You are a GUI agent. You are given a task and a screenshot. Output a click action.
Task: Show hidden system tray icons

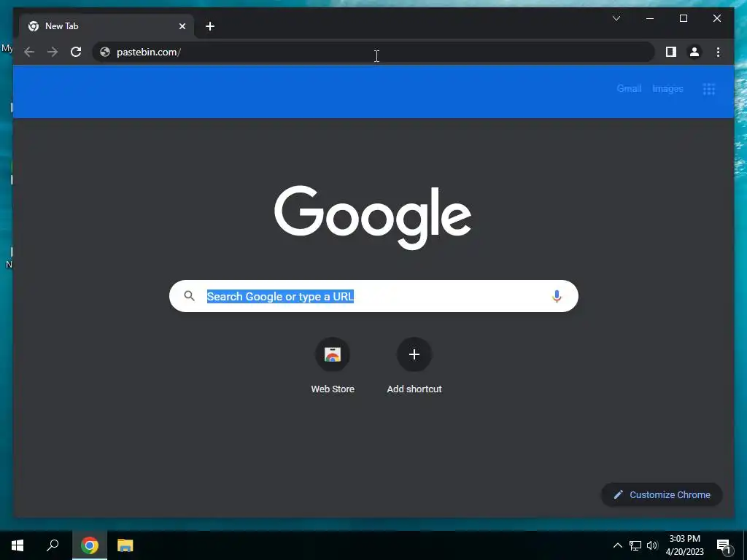[x=617, y=545]
